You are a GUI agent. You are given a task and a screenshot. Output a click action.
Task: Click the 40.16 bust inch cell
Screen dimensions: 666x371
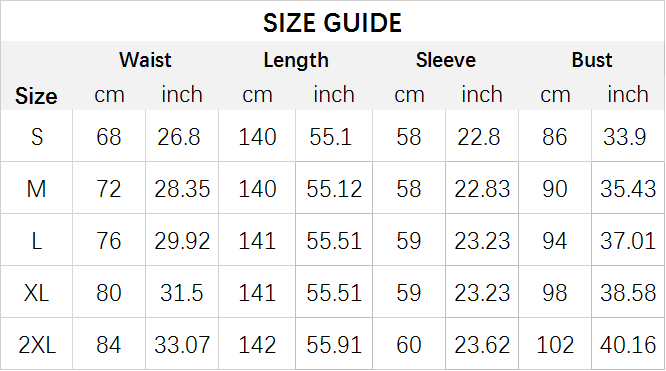coord(628,344)
